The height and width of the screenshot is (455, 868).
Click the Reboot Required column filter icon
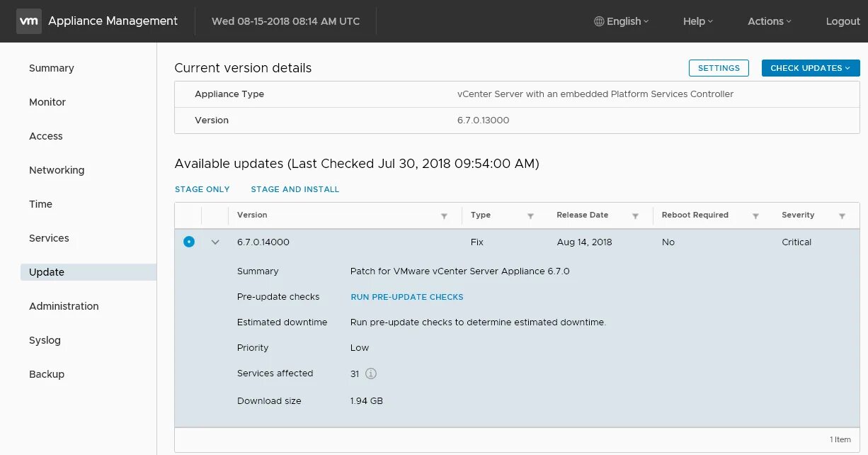[x=755, y=216]
